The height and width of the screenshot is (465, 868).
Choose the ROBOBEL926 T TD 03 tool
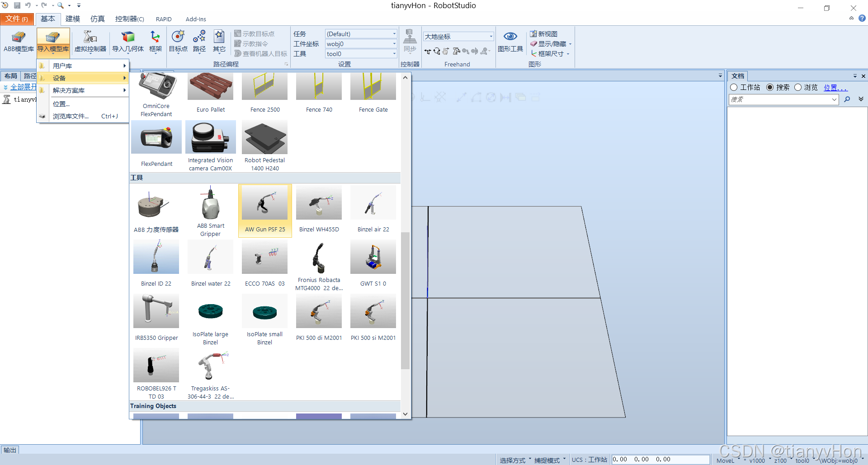[156, 374]
